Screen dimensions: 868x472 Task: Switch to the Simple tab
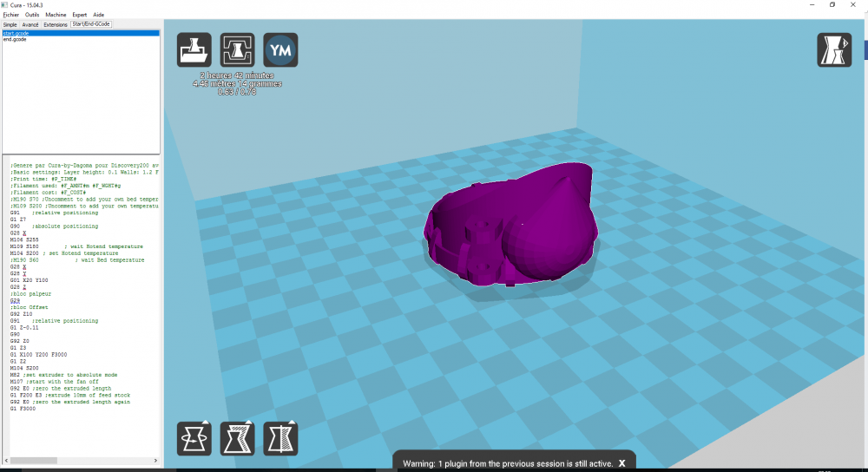point(10,25)
